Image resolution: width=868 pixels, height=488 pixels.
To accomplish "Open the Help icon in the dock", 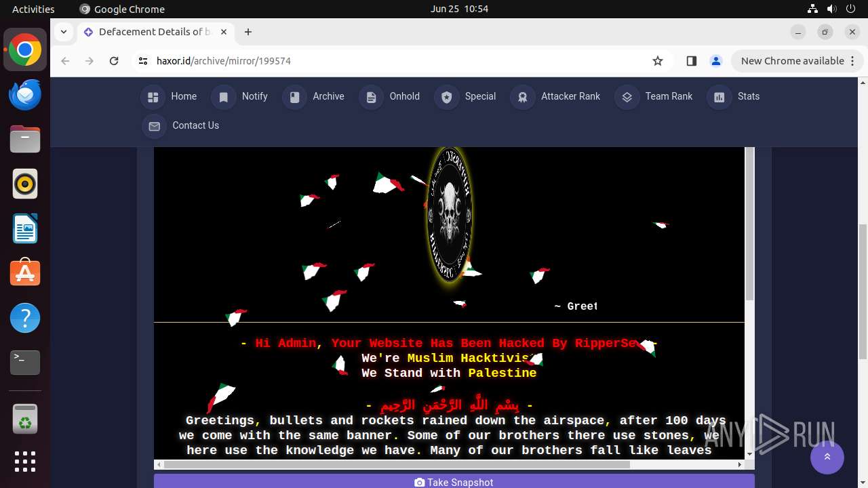I will [x=25, y=318].
